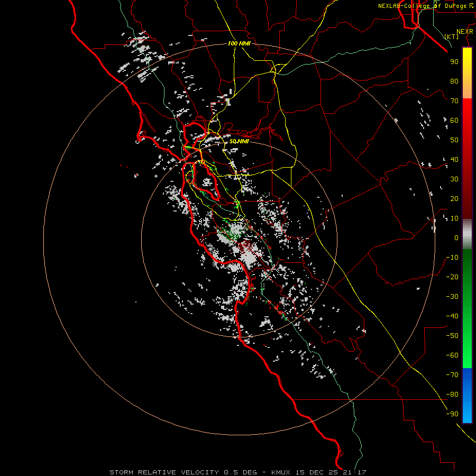Select the positive 80 knot scale label
This screenshot has height=476, width=476.
pyautogui.click(x=454, y=81)
